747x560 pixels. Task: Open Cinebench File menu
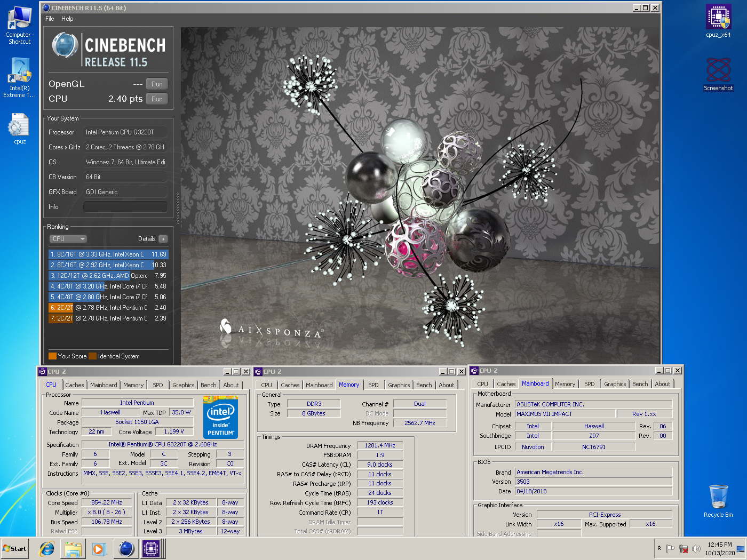[x=50, y=19]
